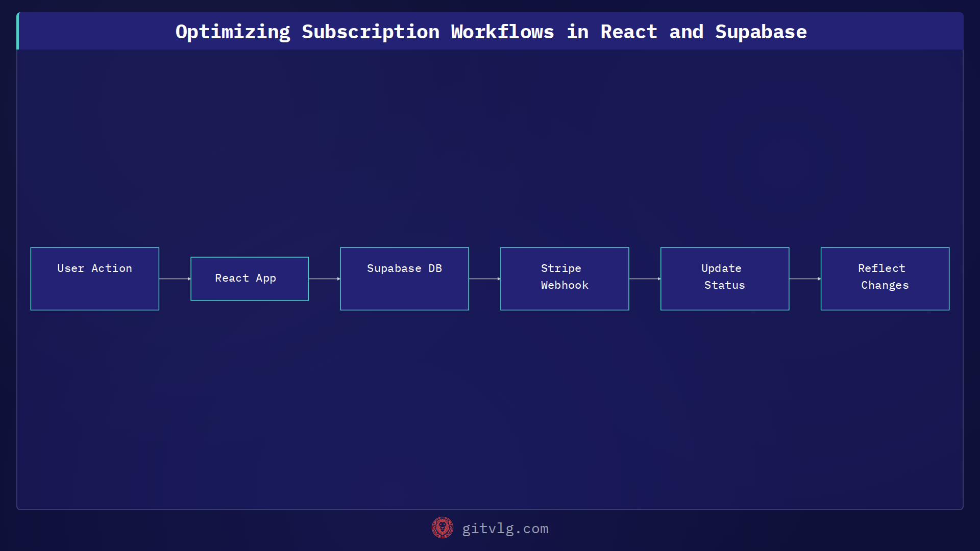Image resolution: width=980 pixels, height=551 pixels.
Task: Open the gitvlg.com link text
Action: pyautogui.click(x=505, y=529)
